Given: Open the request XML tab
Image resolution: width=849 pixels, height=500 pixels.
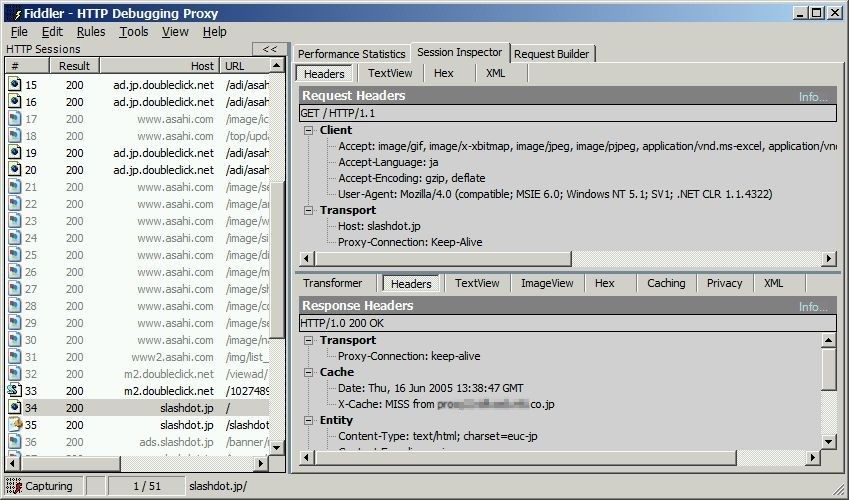Looking at the screenshot, I should (495, 73).
